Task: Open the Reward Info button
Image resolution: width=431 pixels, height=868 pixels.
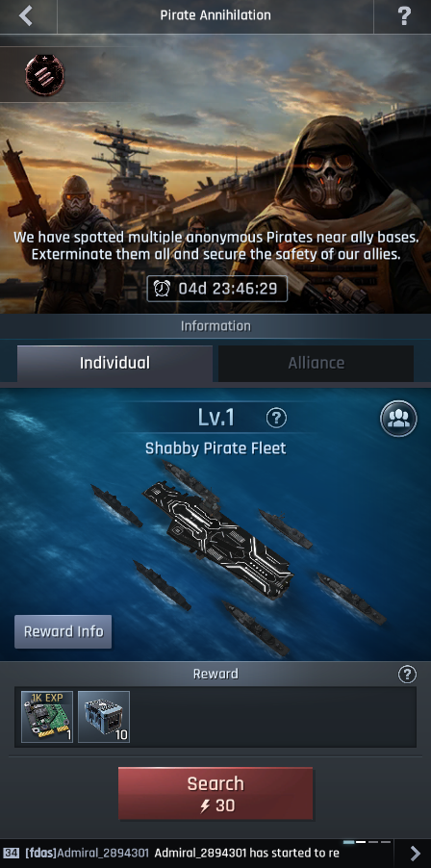Action: click(x=63, y=631)
